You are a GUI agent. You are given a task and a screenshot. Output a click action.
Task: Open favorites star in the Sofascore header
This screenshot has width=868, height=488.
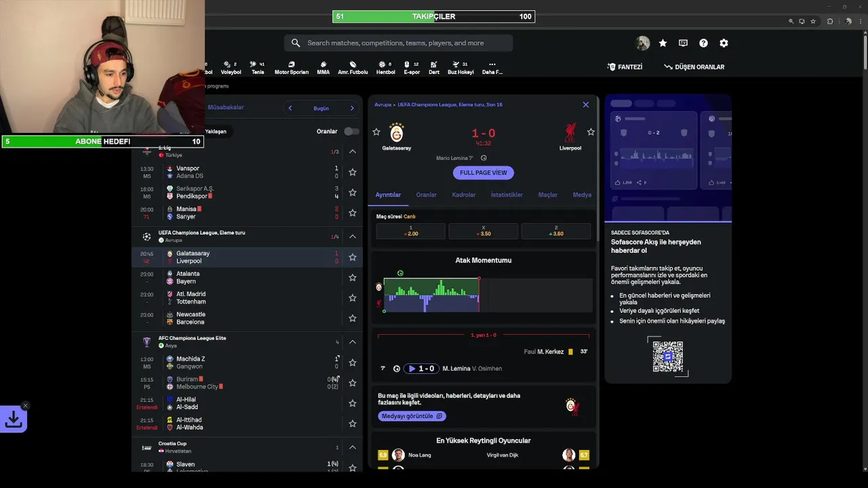point(663,43)
